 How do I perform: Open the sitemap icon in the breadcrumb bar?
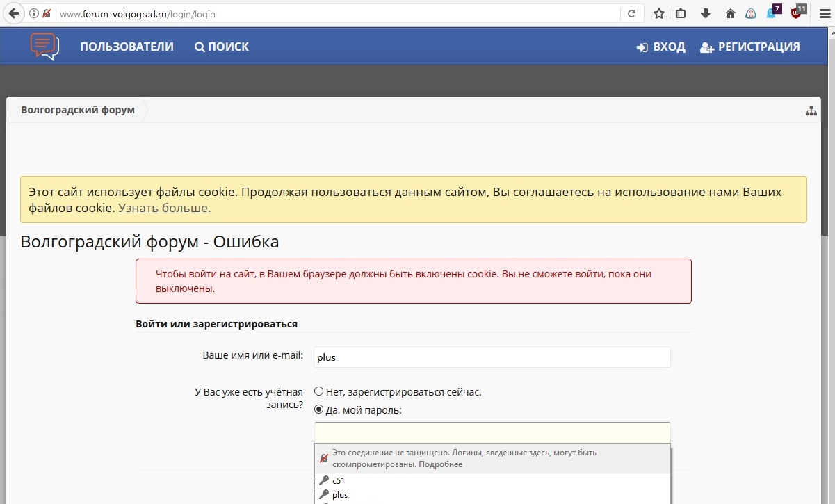(x=811, y=111)
